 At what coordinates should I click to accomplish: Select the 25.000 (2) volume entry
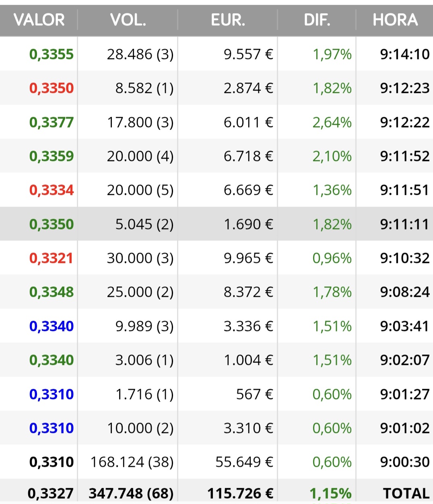(x=140, y=292)
